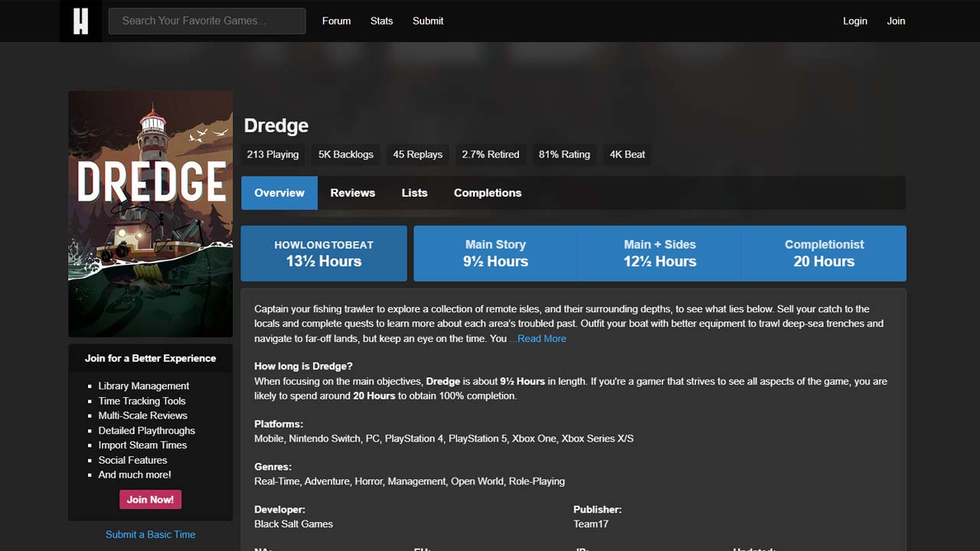The height and width of the screenshot is (551, 980).
Task: Click the Join link in header
Action: (x=896, y=21)
